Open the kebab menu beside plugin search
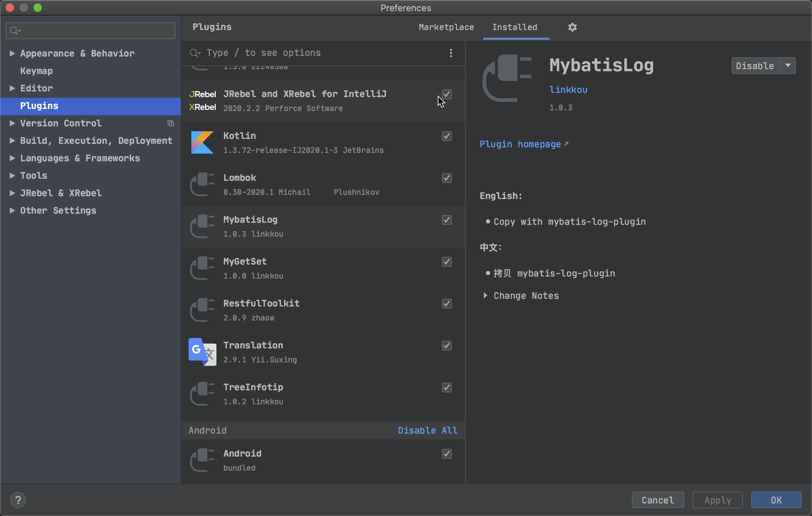The height and width of the screenshot is (516, 812). click(x=450, y=53)
